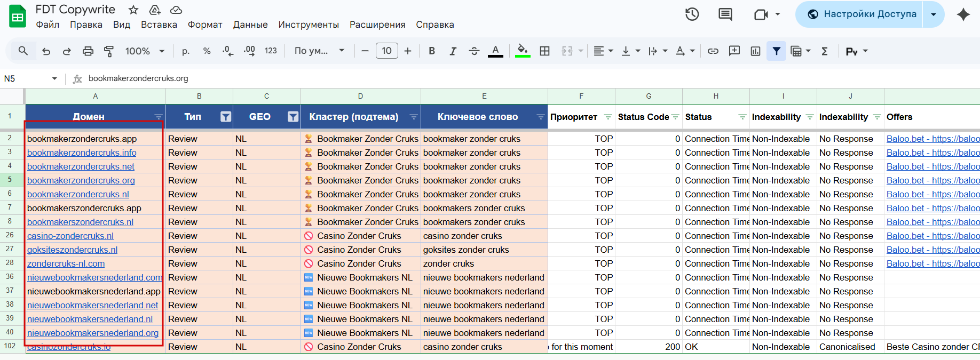
Task: Open the Расширения menu
Action: (x=377, y=25)
